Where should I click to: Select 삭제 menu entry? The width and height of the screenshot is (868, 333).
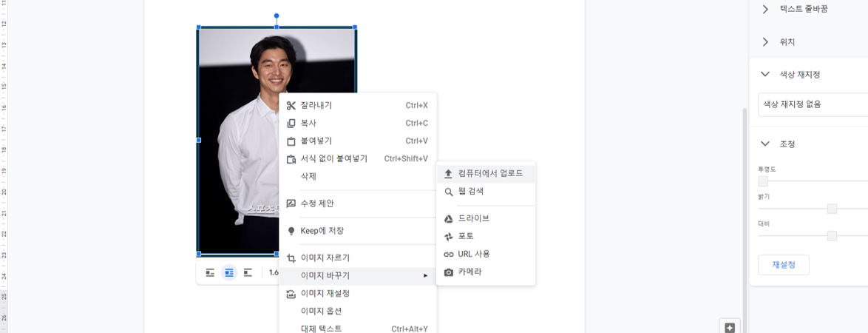click(x=358, y=177)
